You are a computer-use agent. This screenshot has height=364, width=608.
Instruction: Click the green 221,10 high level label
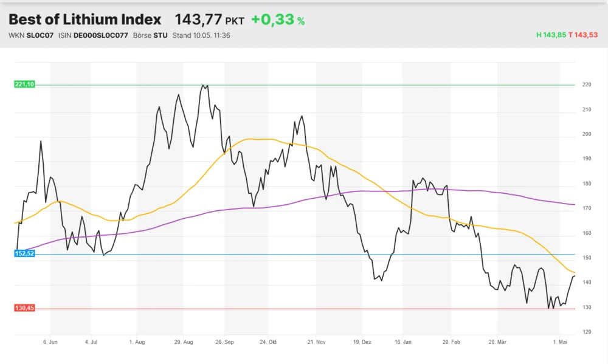pos(24,84)
